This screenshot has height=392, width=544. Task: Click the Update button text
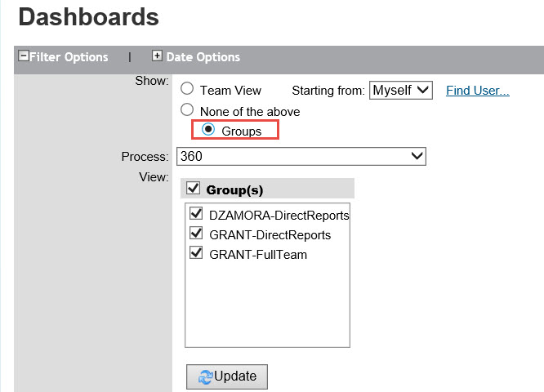coord(235,376)
